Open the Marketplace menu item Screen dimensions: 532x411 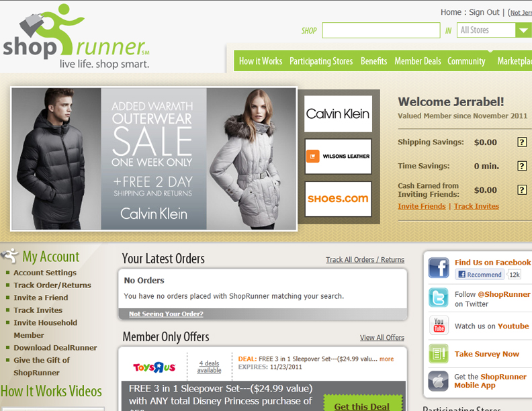tap(515, 61)
